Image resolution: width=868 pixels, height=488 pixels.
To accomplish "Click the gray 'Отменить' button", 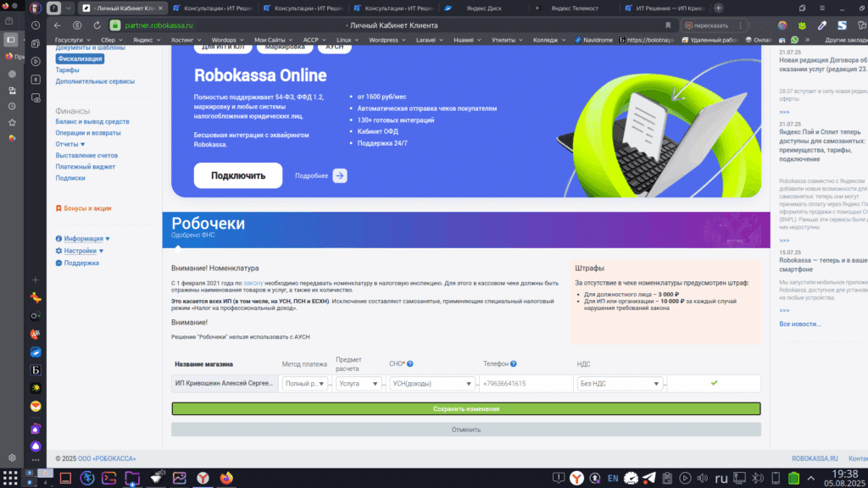I will click(466, 430).
